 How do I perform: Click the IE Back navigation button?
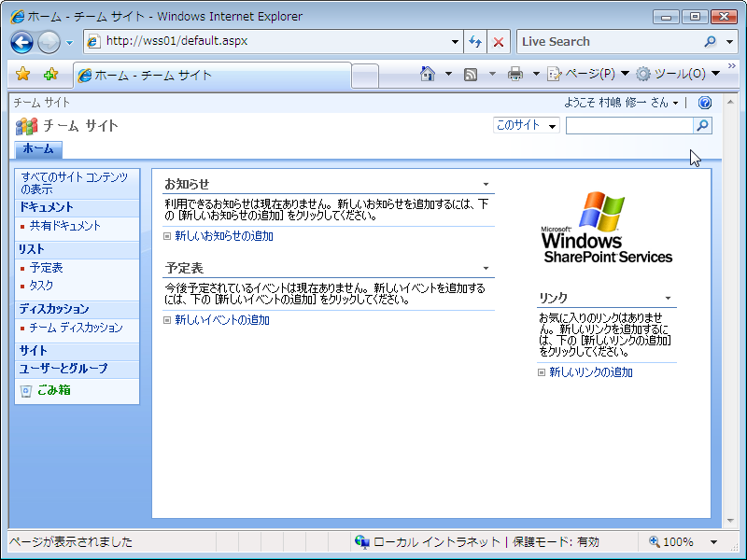pyautogui.click(x=22, y=42)
